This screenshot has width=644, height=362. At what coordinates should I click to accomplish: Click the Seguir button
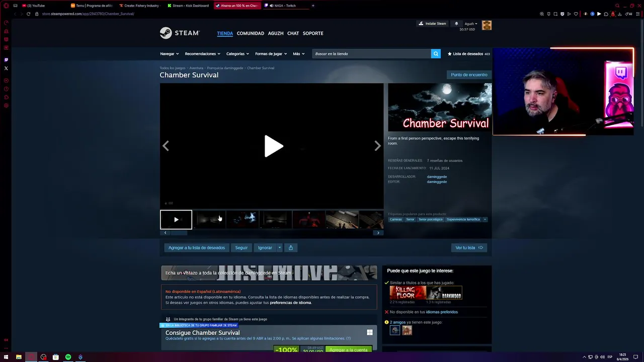[x=242, y=247]
